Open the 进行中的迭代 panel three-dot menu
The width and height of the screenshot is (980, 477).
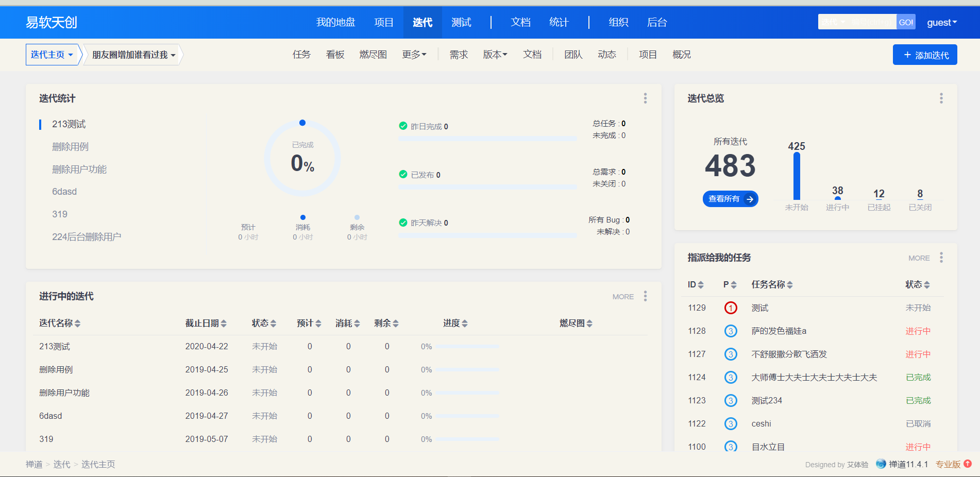point(645,296)
